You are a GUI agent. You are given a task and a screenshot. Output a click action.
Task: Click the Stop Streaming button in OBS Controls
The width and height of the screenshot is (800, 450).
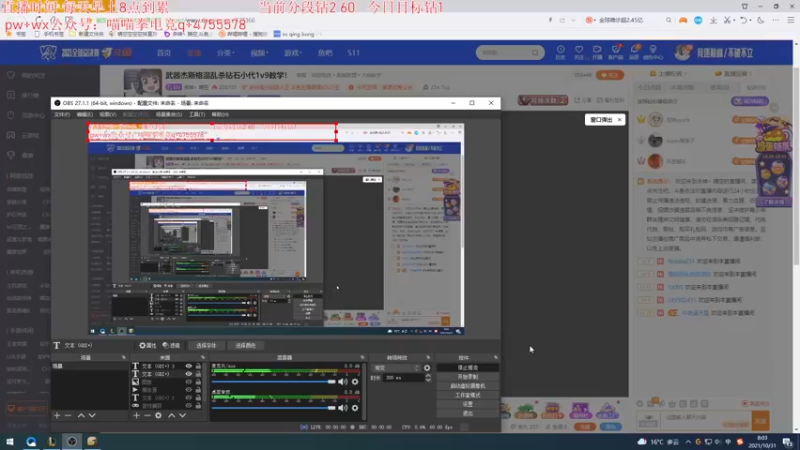tap(468, 367)
